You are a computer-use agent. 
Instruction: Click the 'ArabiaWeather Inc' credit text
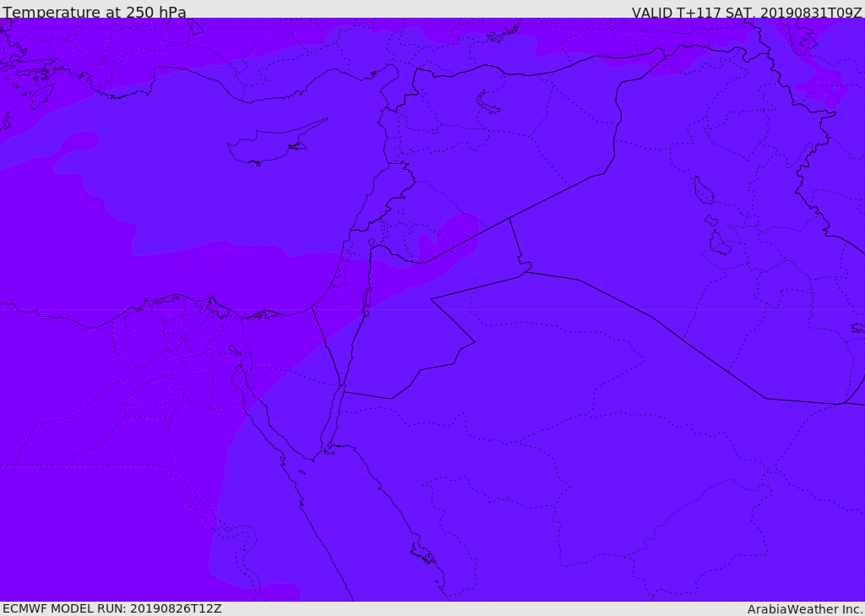coord(804,609)
